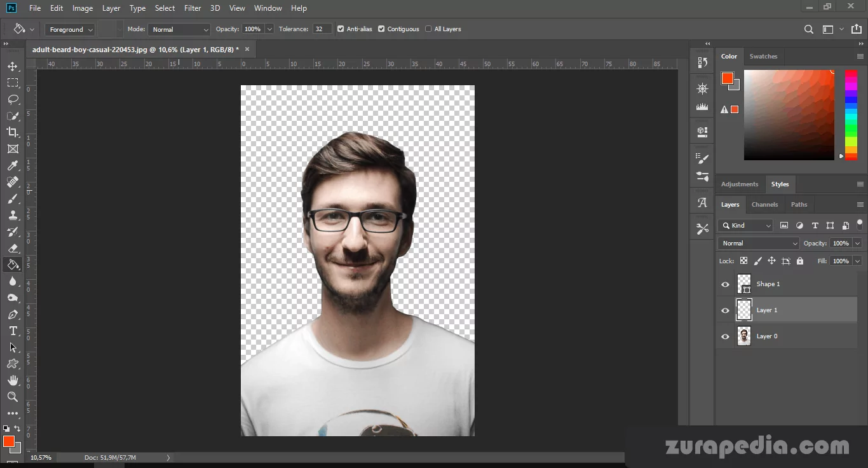Disable the Anti-alias checkbox
Screen dimensions: 868x468
341,29
